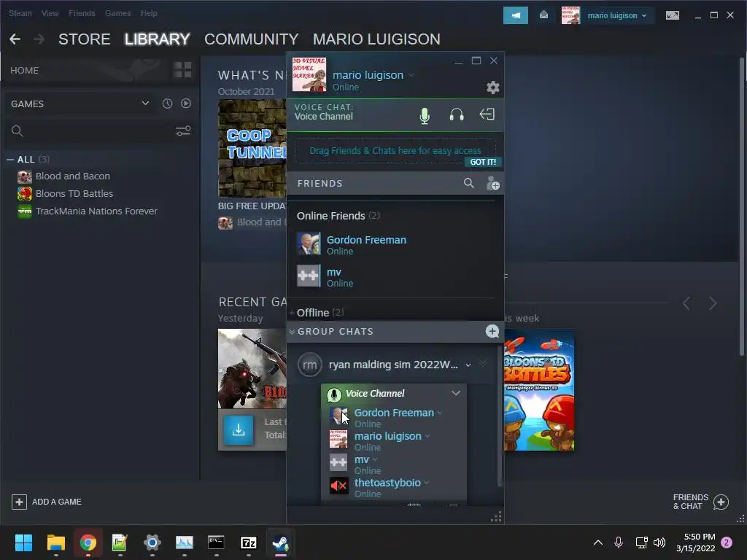Switch to the COMMUNITY tab
Image resolution: width=747 pixels, height=560 pixels.
tap(251, 39)
